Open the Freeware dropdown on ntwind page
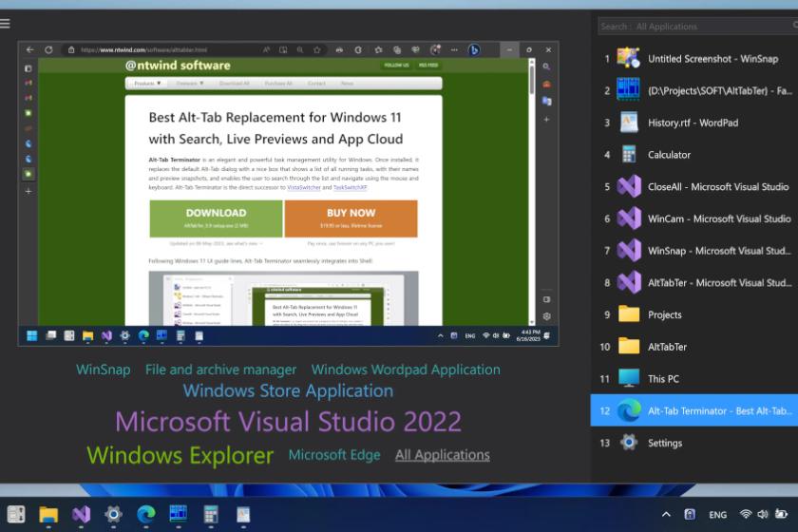This screenshot has height=532, width=798. tap(189, 84)
